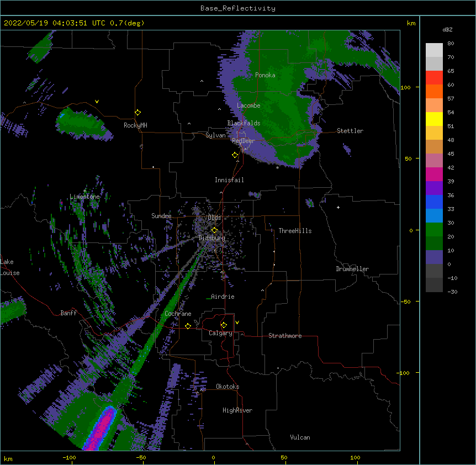Viewport: 476px width, 465px height.
Task: Select the RedDeer label
Action: tap(244, 141)
